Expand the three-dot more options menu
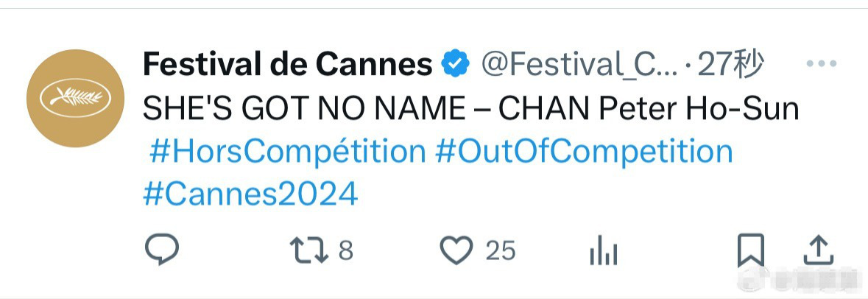Screen dimensions: 868x299 pyautogui.click(x=822, y=63)
